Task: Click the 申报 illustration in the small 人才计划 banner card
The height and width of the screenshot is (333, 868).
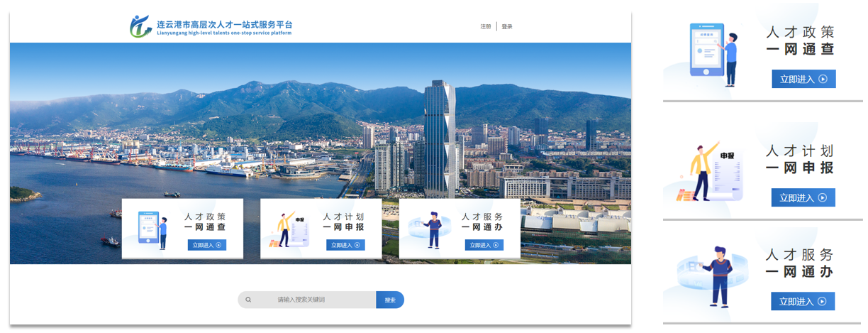Action: tap(286, 229)
